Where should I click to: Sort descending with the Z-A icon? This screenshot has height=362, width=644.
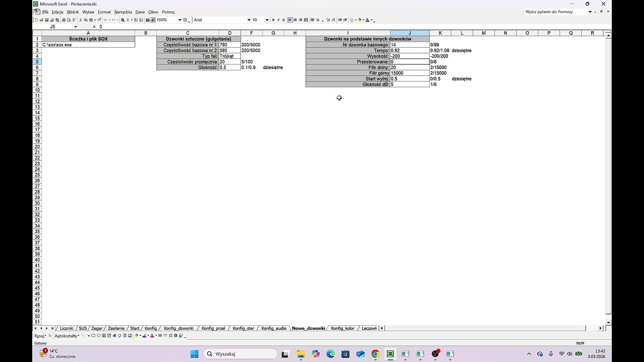pos(141,20)
